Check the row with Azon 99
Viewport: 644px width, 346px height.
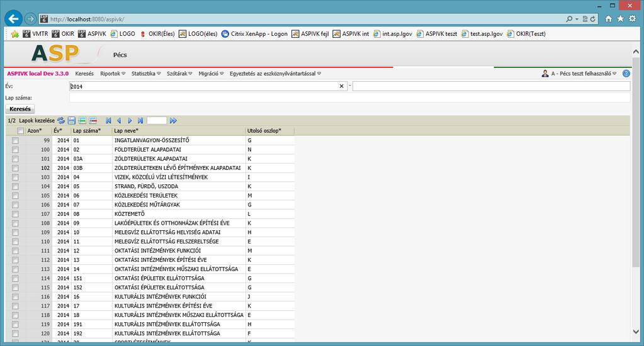15,140
